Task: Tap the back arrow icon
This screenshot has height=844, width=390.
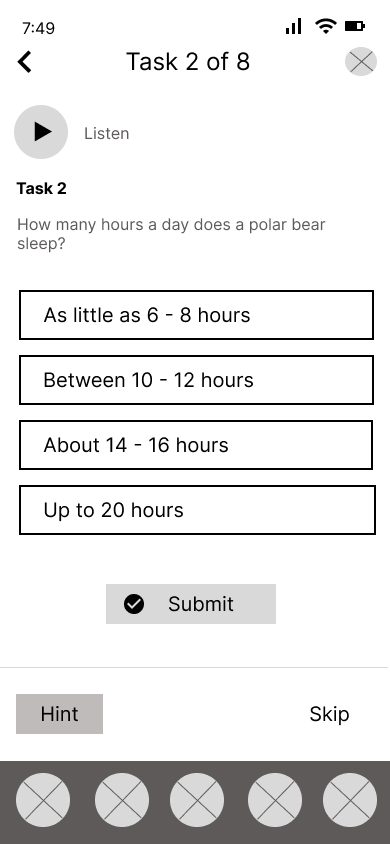Action: 25,62
